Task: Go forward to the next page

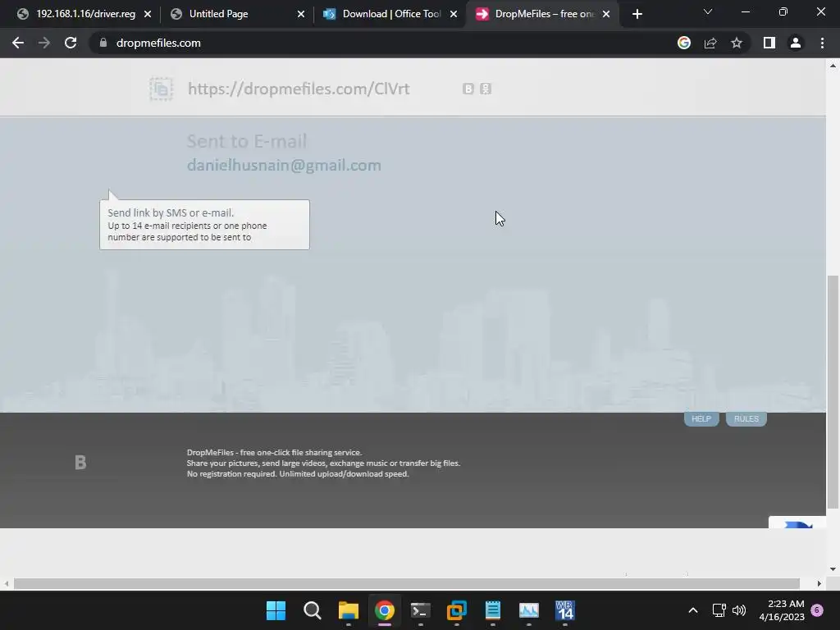Action: coord(44,43)
